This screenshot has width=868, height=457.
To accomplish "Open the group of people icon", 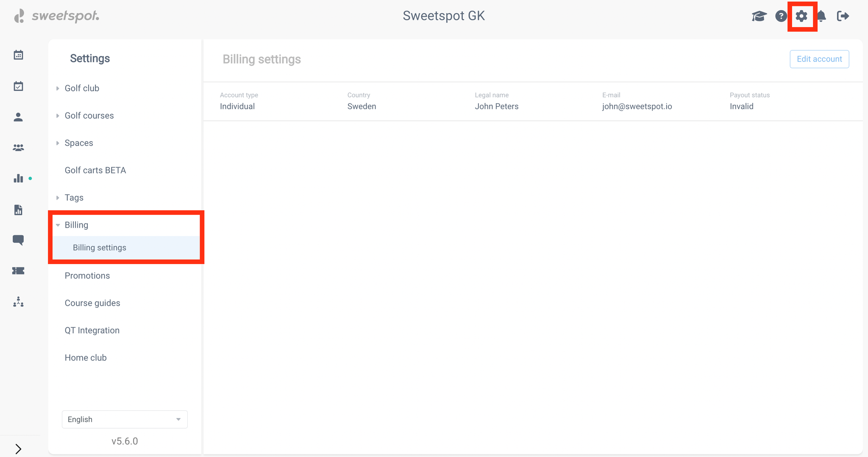I will (18, 148).
